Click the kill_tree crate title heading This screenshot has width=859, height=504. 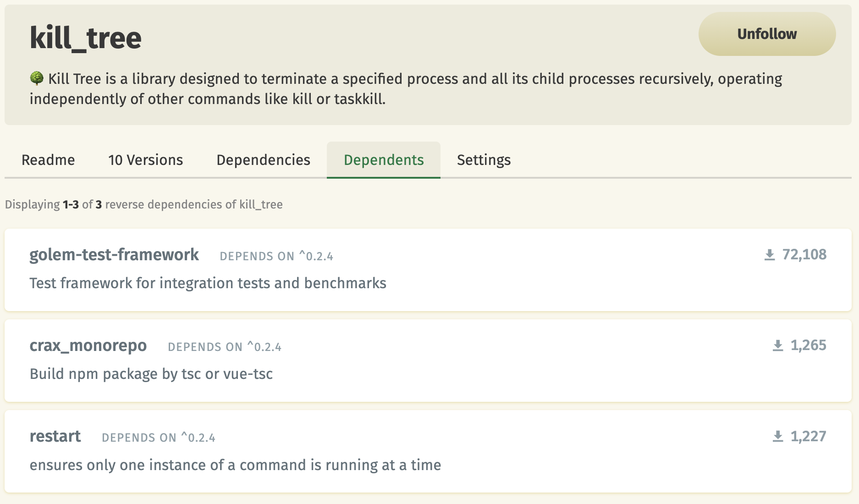[x=86, y=38]
